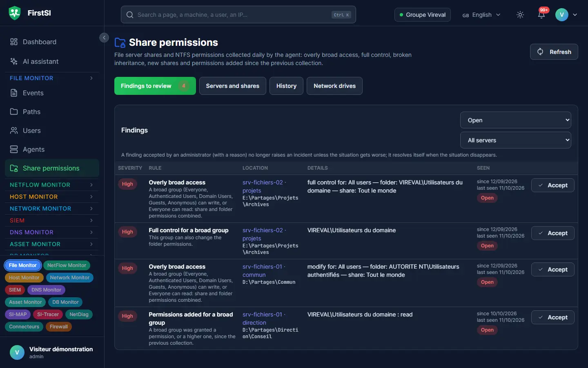588x368 pixels.
Task: Select the Firewall module chip
Action: [59, 327]
